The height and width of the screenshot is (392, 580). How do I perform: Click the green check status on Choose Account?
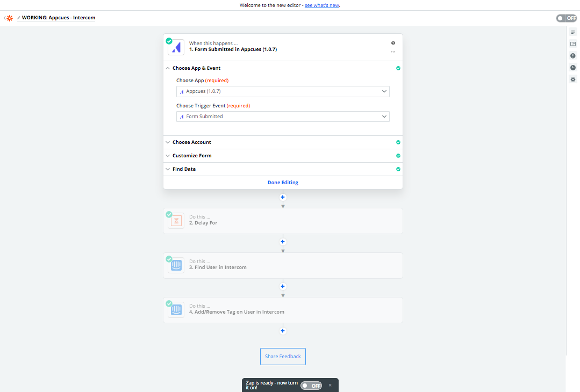point(398,142)
